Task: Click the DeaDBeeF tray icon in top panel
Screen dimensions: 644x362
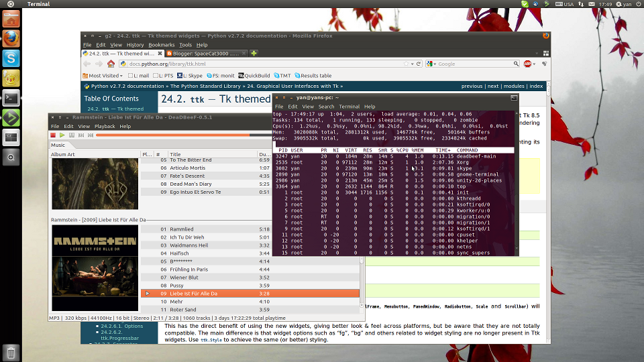Action: (x=547, y=4)
